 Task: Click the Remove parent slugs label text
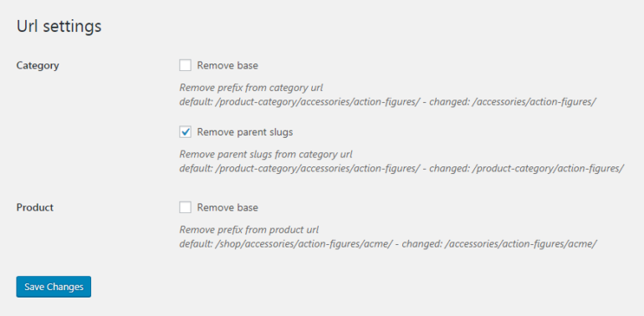coord(245,132)
